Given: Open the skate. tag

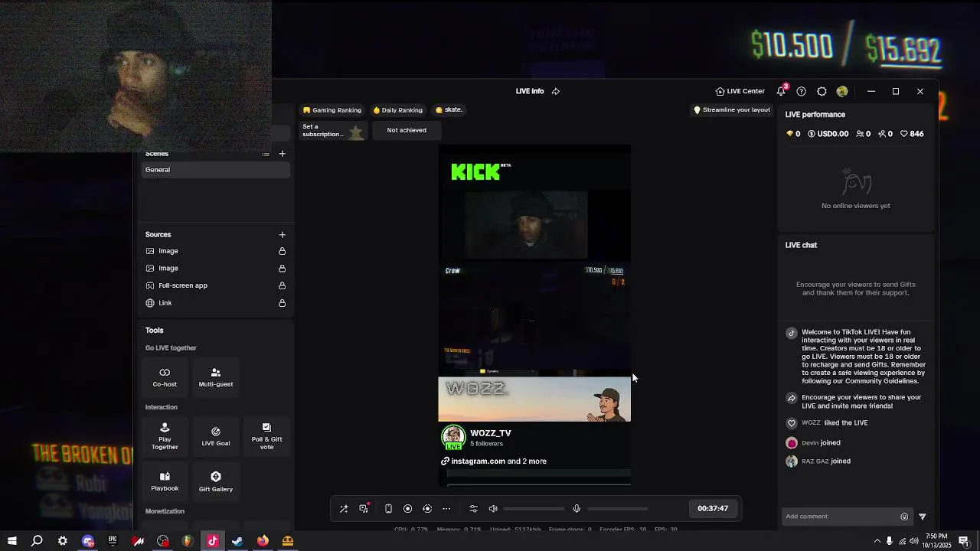Looking at the screenshot, I should [449, 110].
